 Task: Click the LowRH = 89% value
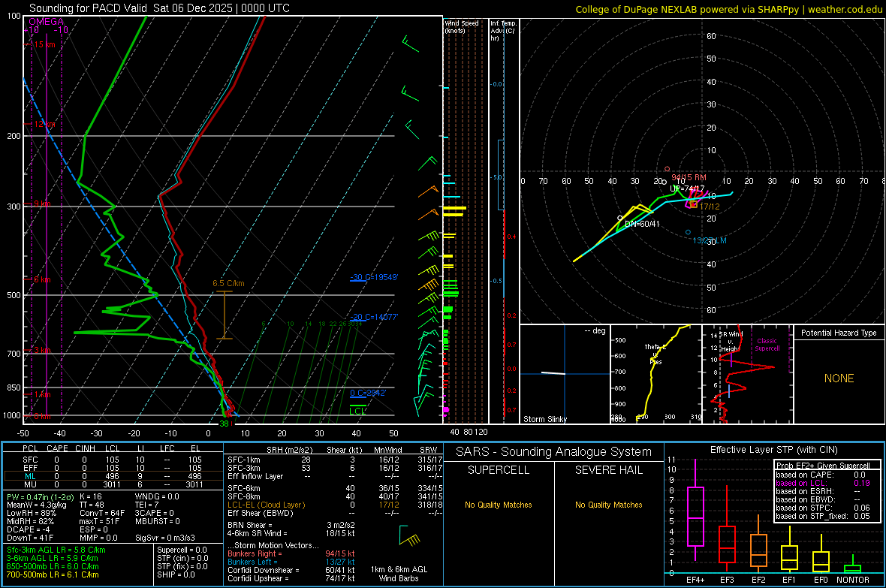[32, 513]
